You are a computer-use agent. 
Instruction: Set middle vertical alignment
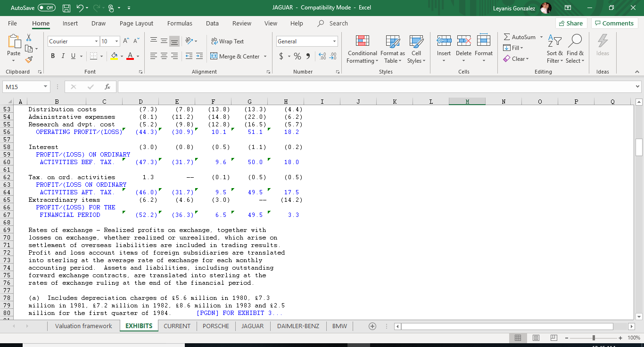(x=164, y=41)
